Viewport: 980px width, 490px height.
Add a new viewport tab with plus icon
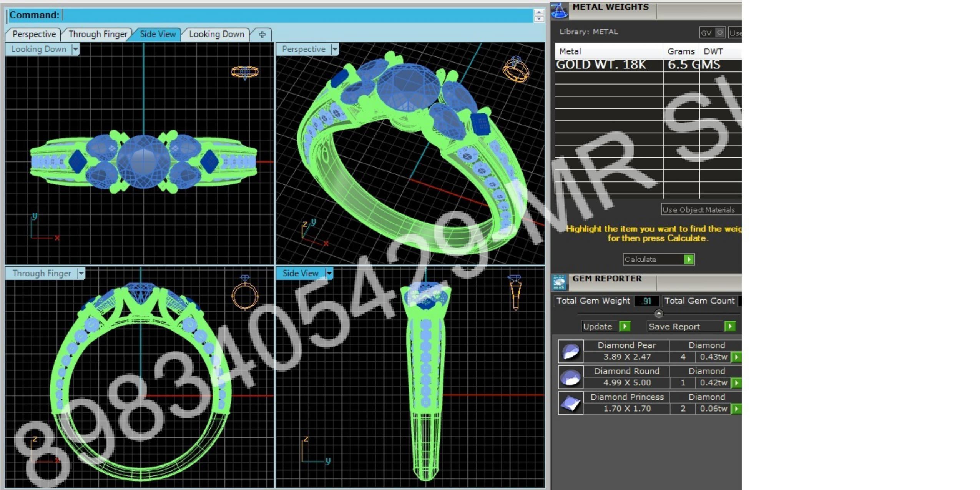[262, 34]
